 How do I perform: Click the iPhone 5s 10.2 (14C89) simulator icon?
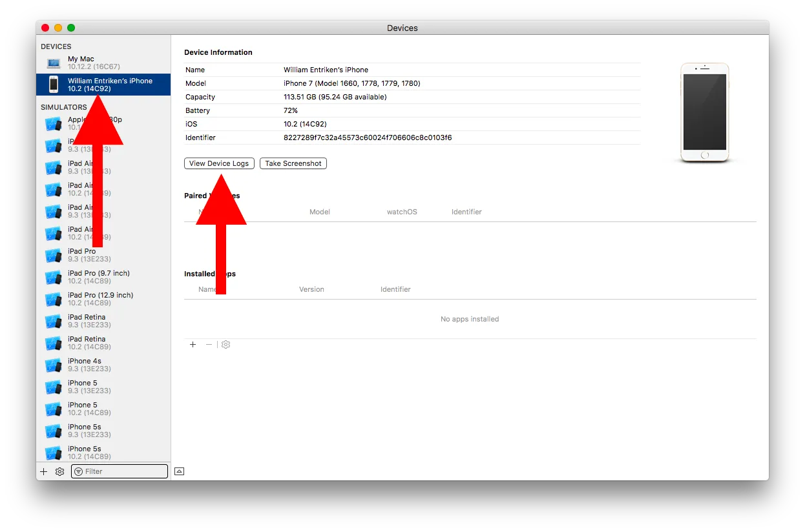click(53, 453)
